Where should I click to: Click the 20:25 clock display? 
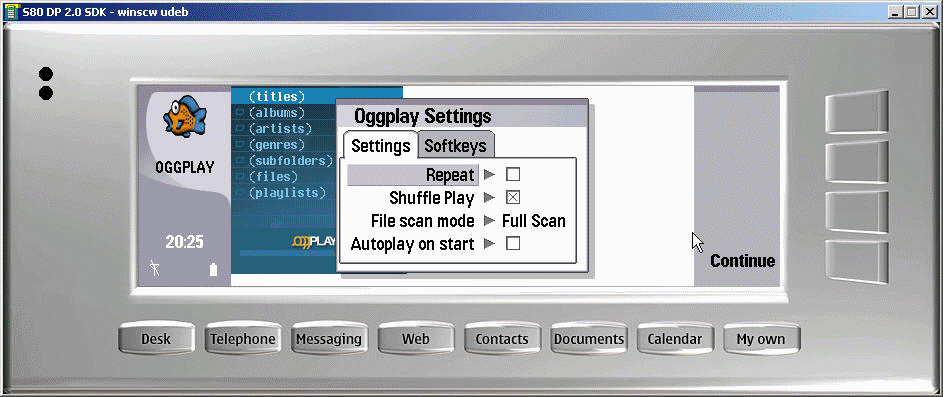click(x=185, y=242)
